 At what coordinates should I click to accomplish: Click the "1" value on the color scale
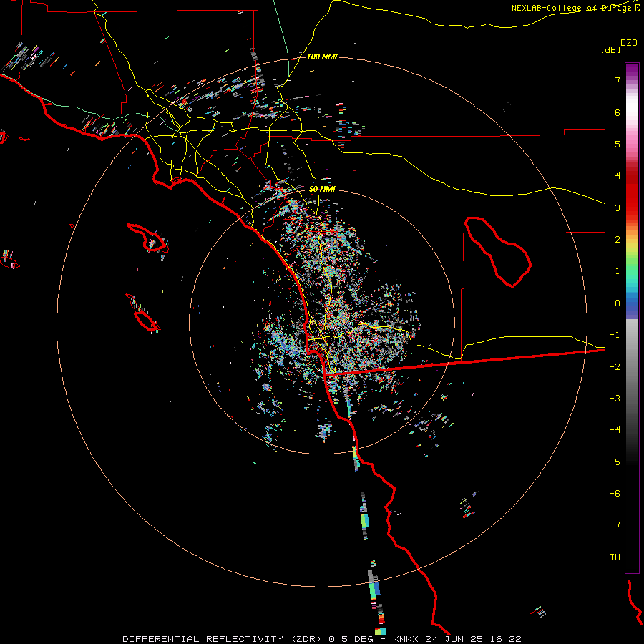(618, 271)
